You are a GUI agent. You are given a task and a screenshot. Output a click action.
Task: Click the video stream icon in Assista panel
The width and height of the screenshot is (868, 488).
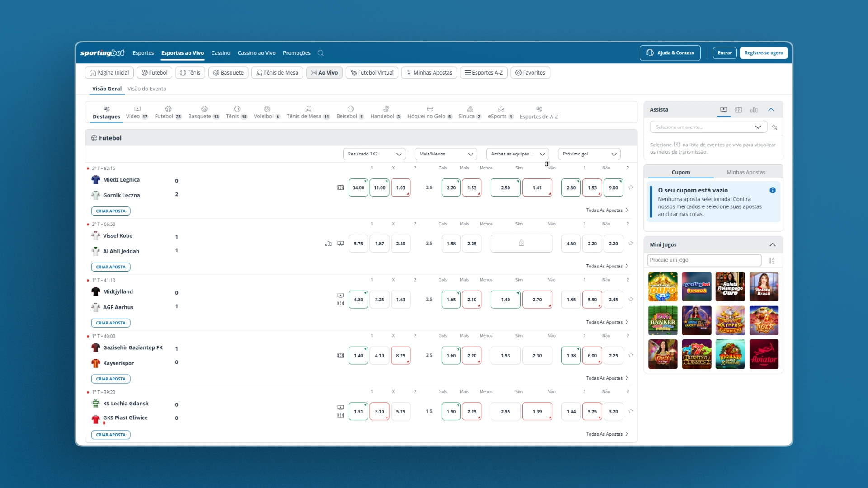pyautogui.click(x=724, y=110)
